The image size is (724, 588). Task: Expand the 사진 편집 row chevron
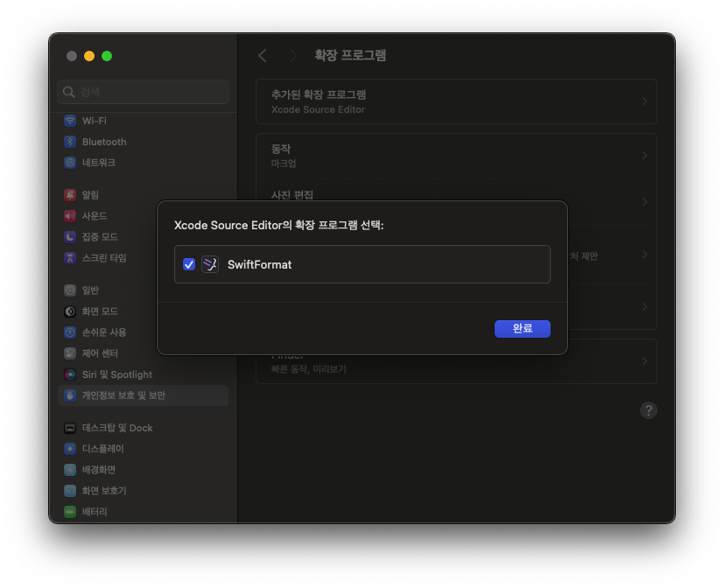pyautogui.click(x=644, y=202)
